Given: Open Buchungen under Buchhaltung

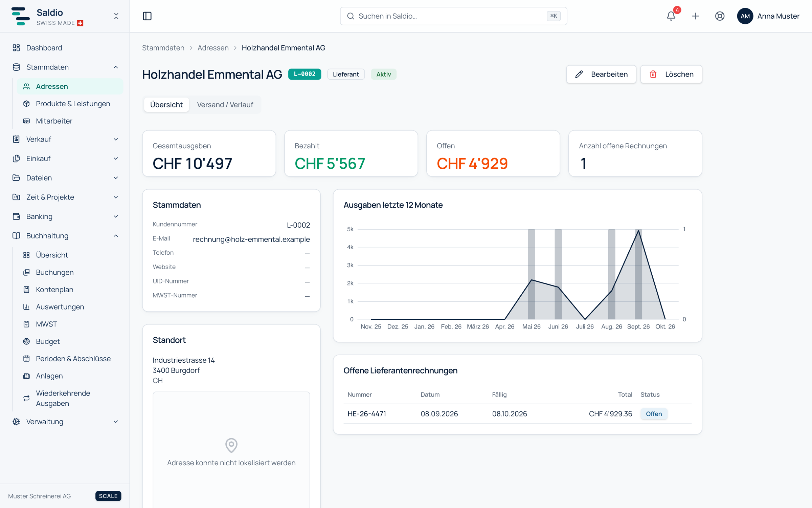Looking at the screenshot, I should pyautogui.click(x=70, y=272).
